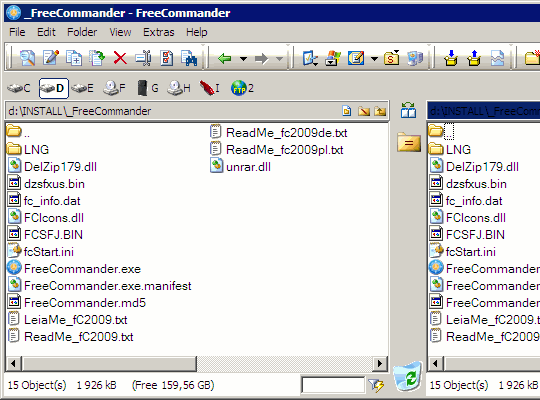Select FreeCommander.md5 in left panel
Screen dimensions: 540x400
pyautogui.click(x=77, y=302)
